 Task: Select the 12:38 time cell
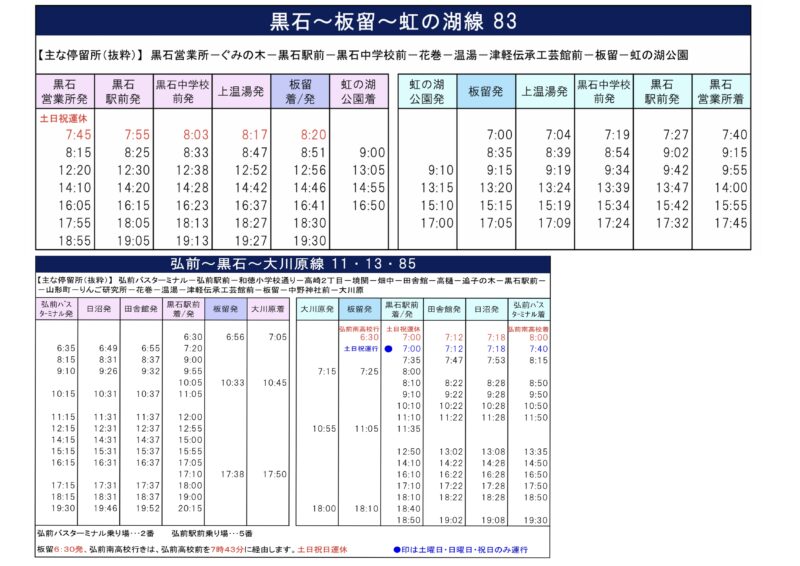point(192,170)
